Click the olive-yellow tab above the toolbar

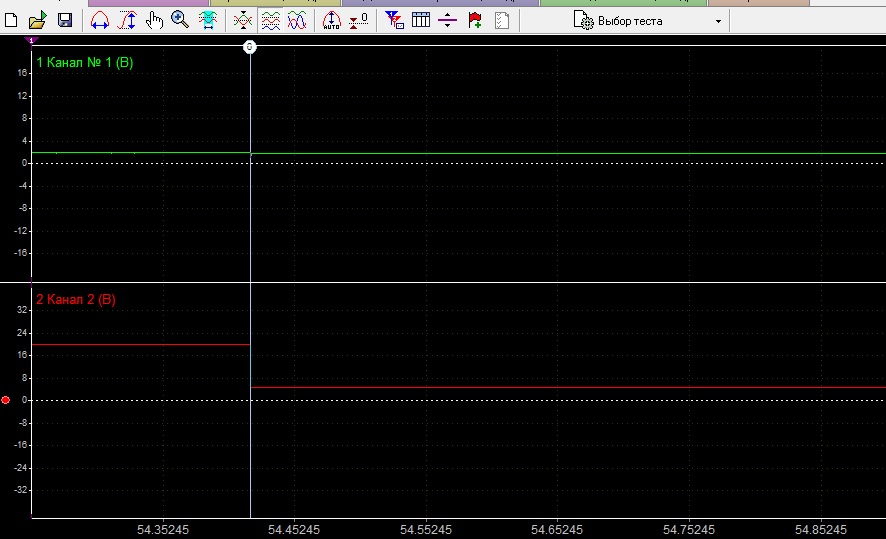pyautogui.click(x=275, y=3)
